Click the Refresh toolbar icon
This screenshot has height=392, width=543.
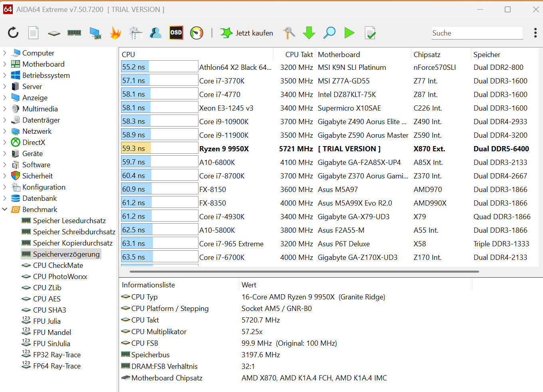coord(13,33)
